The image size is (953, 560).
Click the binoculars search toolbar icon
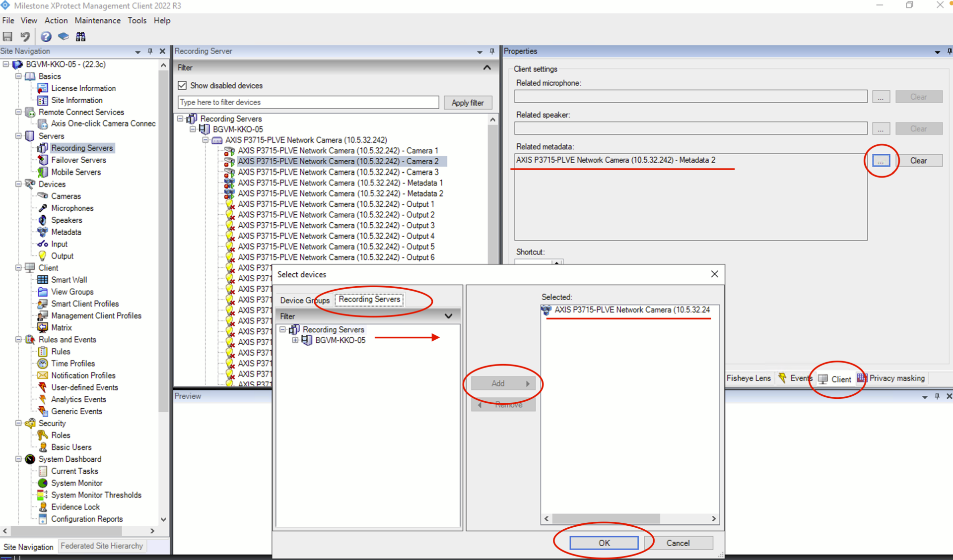pos(80,36)
